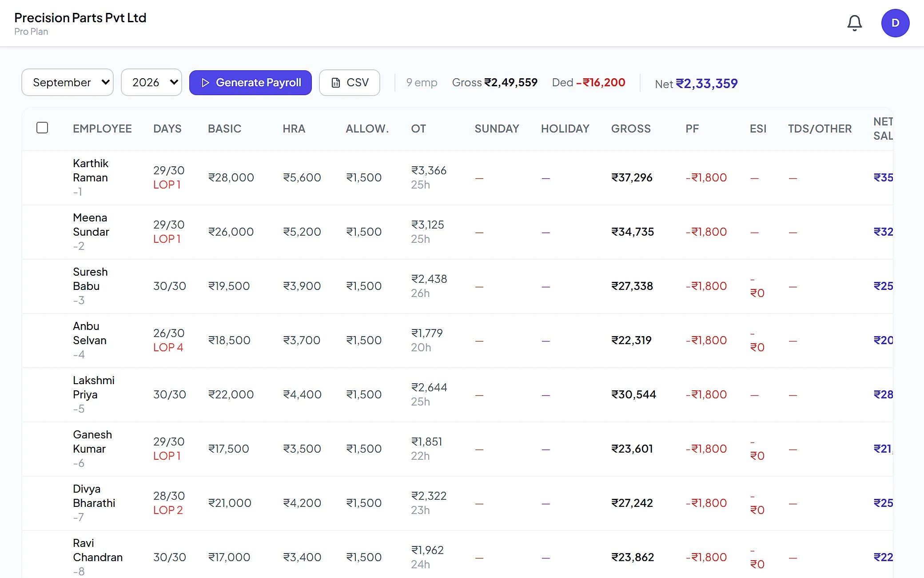Export payroll using the CSV button

point(350,83)
